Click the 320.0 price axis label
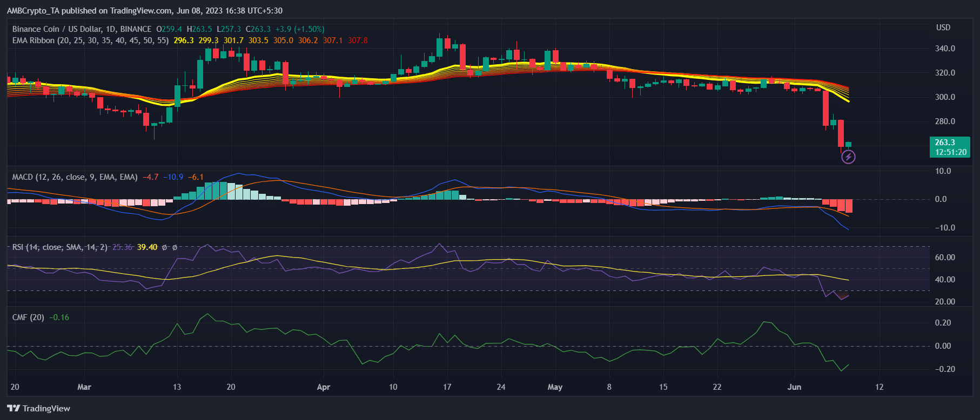980x420 pixels. click(945, 73)
